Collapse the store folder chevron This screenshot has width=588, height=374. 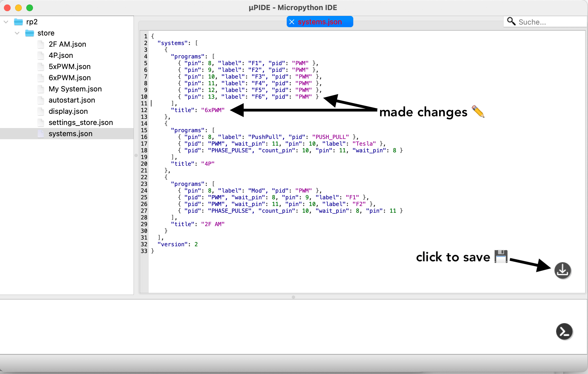[x=17, y=33]
